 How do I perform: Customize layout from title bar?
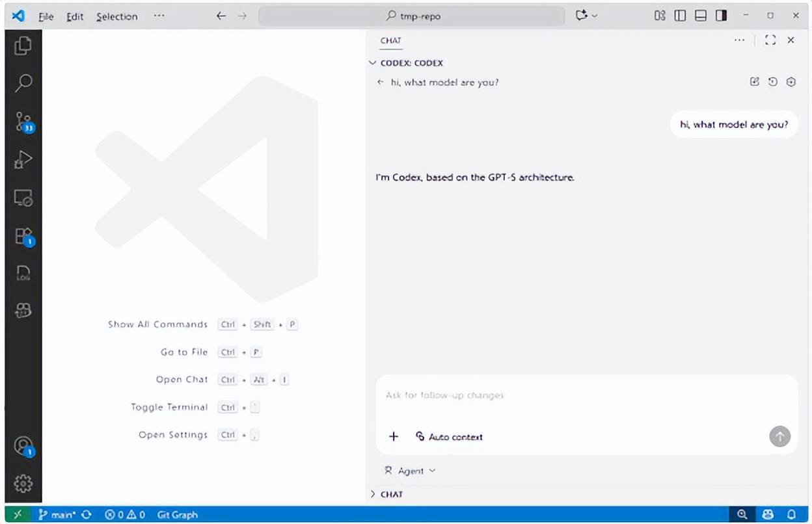660,16
